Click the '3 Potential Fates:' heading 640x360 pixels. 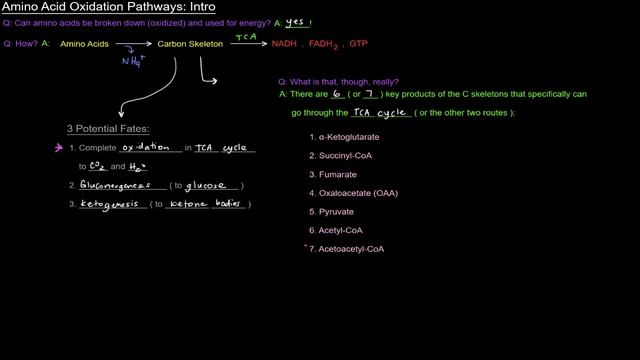108,129
